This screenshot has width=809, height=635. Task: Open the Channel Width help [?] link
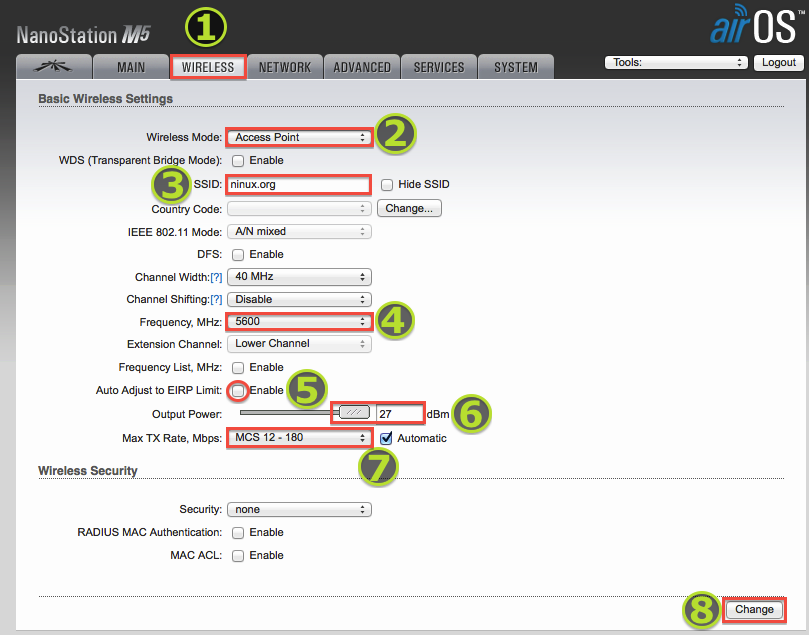[214, 277]
